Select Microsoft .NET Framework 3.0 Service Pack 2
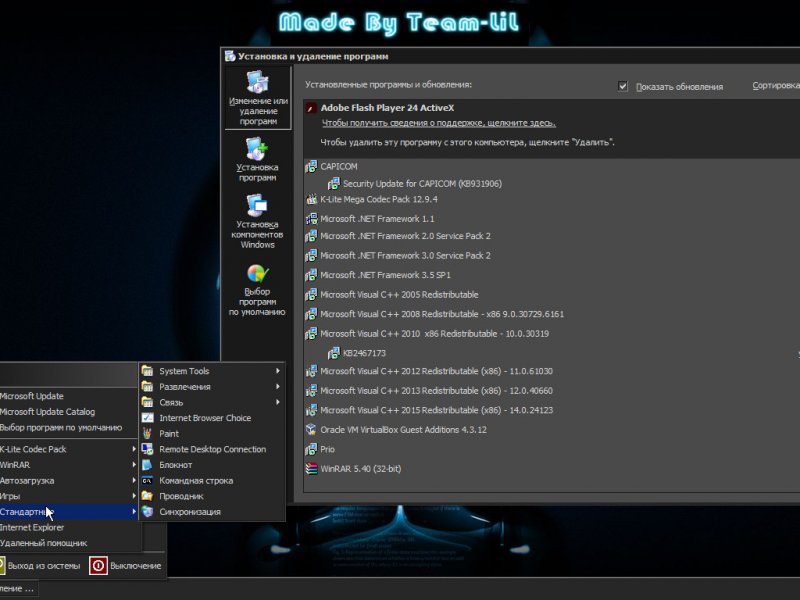Screen dimensions: 800x600 [x=406, y=256]
